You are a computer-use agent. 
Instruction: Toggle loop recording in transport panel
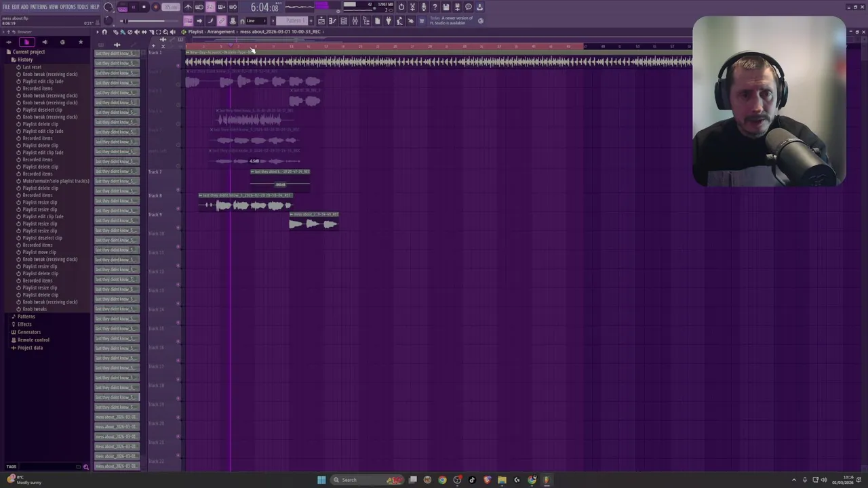tap(233, 7)
